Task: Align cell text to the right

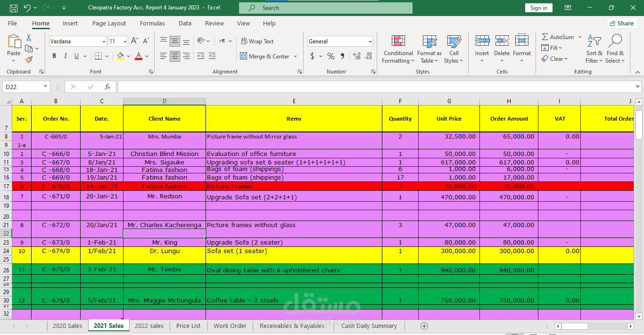Action: click(186, 56)
